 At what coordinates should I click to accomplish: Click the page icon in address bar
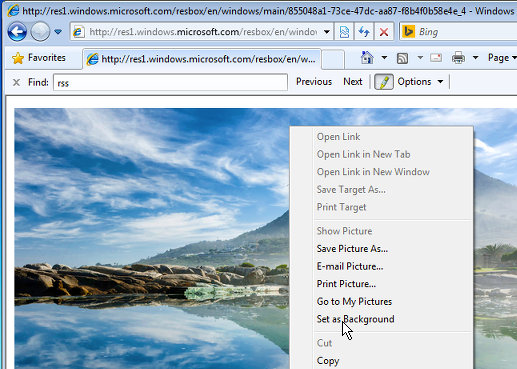(79, 32)
